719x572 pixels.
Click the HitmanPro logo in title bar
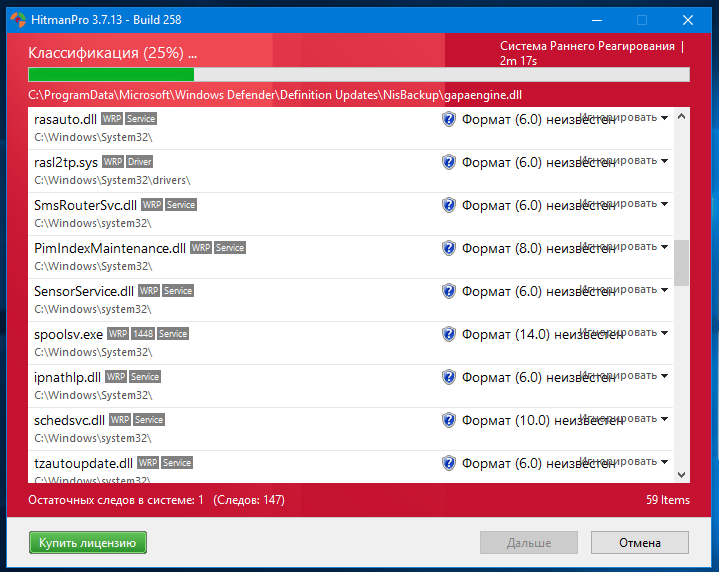18,20
